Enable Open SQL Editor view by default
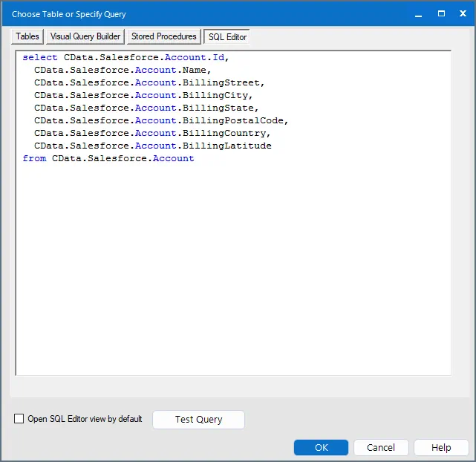Image resolution: width=476 pixels, height=462 pixels. [x=19, y=419]
